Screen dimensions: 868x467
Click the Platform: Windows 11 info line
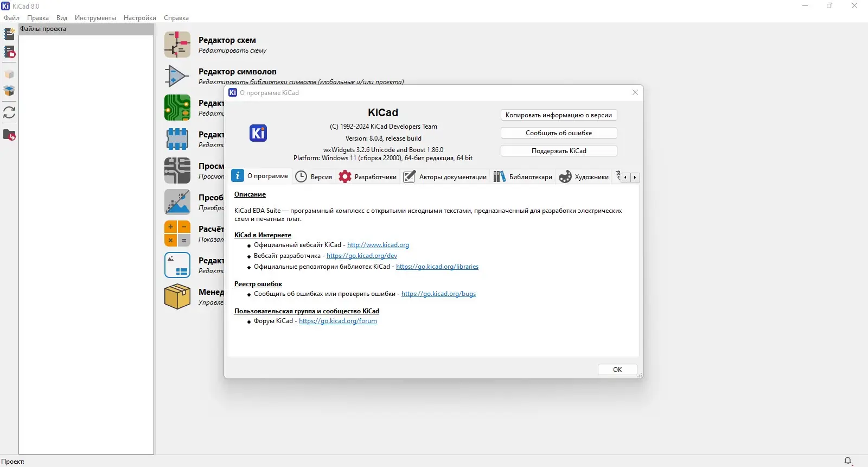click(383, 158)
